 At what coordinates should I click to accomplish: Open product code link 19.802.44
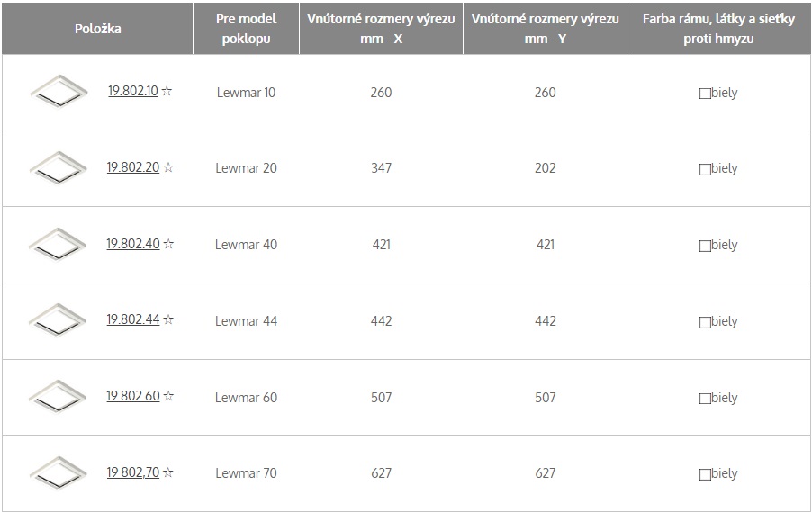[133, 320]
